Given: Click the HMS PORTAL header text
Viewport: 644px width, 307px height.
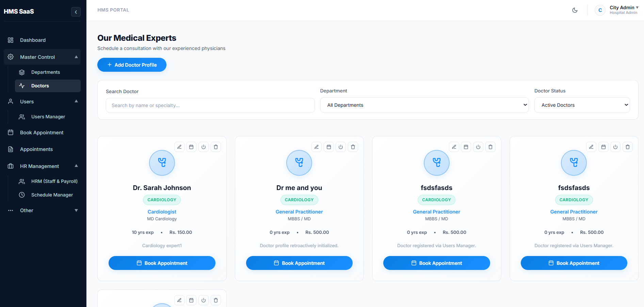Looking at the screenshot, I should [113, 10].
